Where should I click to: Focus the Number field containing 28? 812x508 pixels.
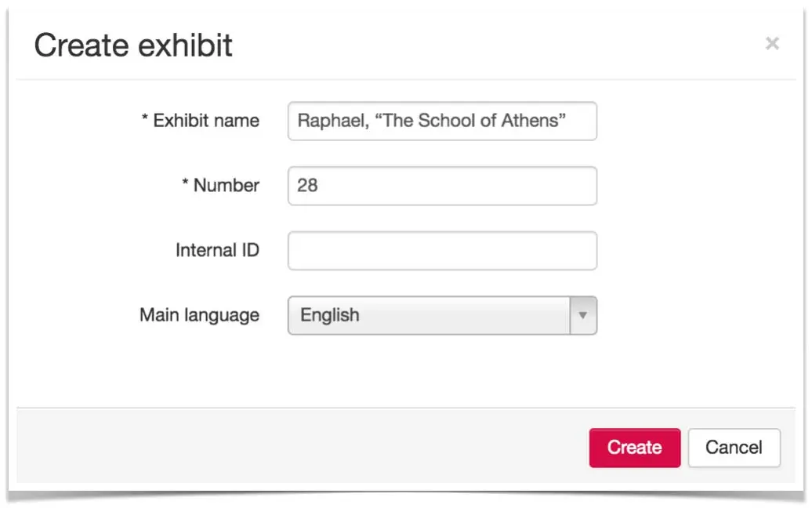pos(442,186)
